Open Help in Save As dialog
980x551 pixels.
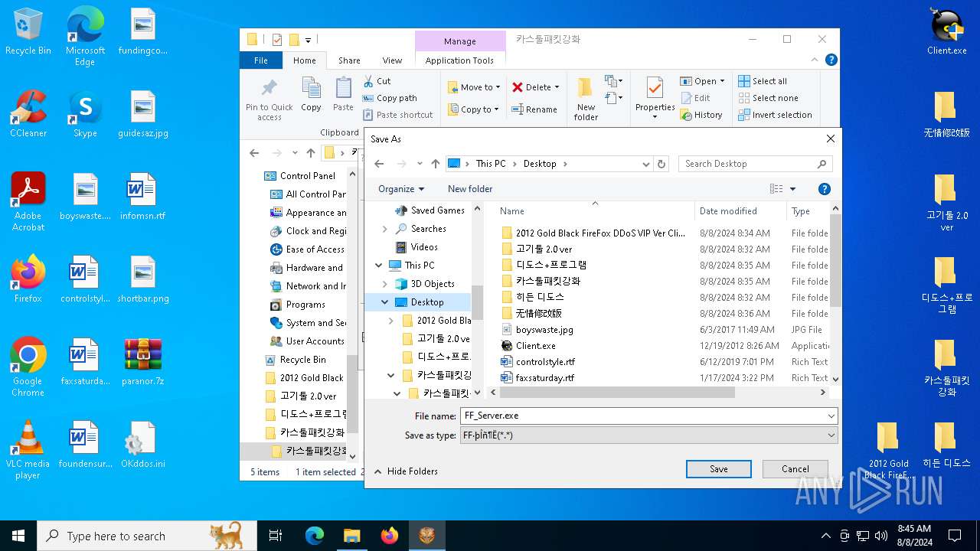pos(825,189)
